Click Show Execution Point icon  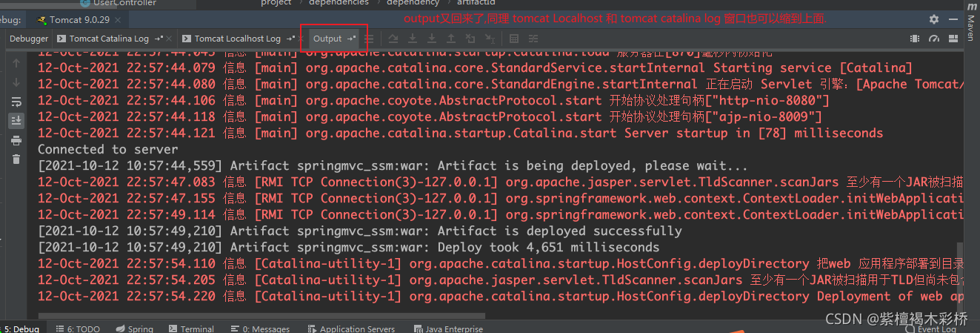pyautogui.click(x=369, y=39)
